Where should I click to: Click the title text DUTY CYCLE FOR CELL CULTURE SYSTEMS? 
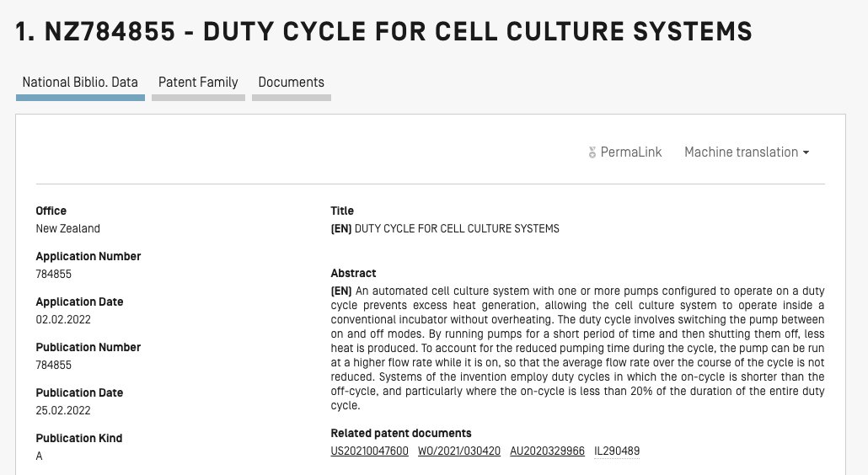click(x=457, y=228)
